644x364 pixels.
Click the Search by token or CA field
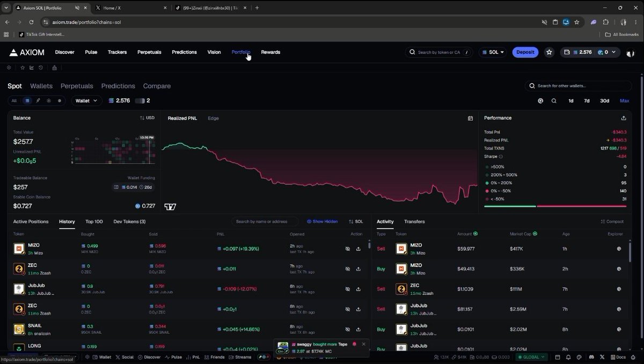[440, 52]
